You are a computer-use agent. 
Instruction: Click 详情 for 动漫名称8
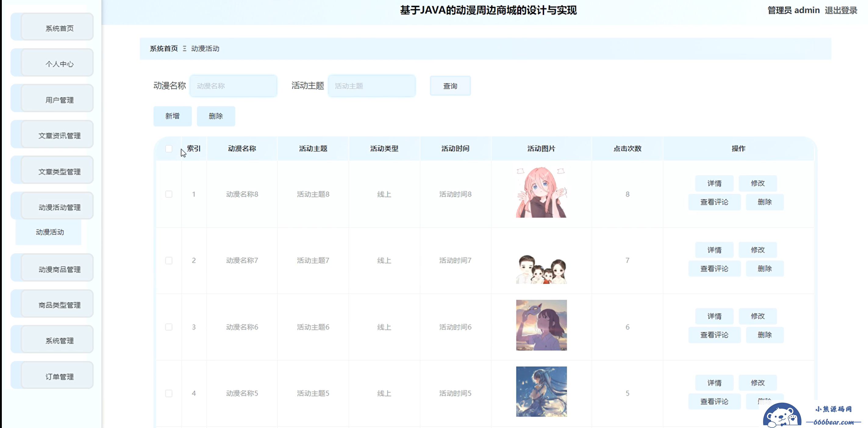pyautogui.click(x=714, y=183)
